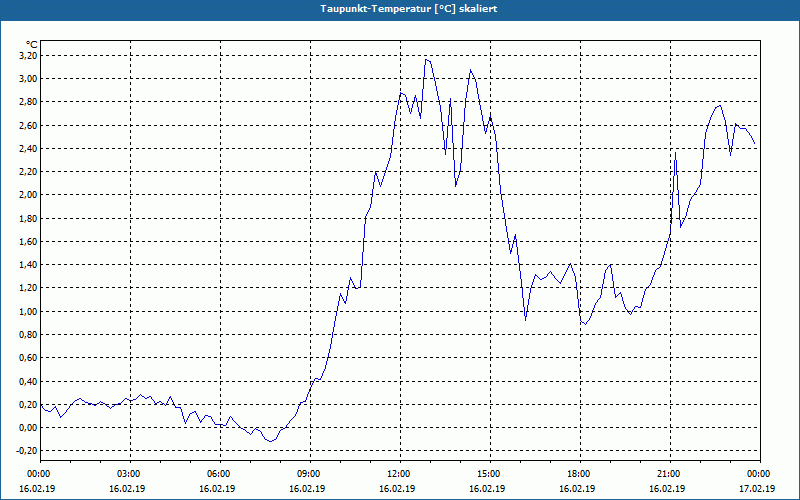Select the '0,60' y-axis label
Viewport: 800px width, 500px height.
[x=28, y=358]
